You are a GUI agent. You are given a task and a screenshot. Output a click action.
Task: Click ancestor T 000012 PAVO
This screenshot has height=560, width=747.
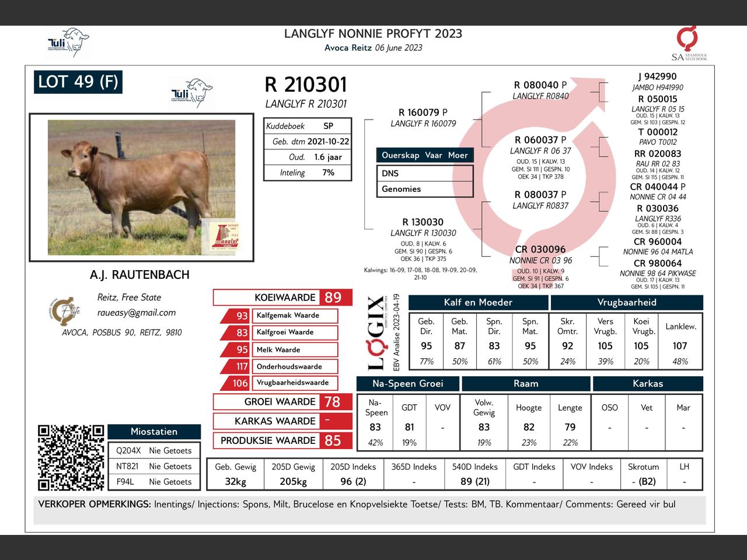(x=658, y=136)
